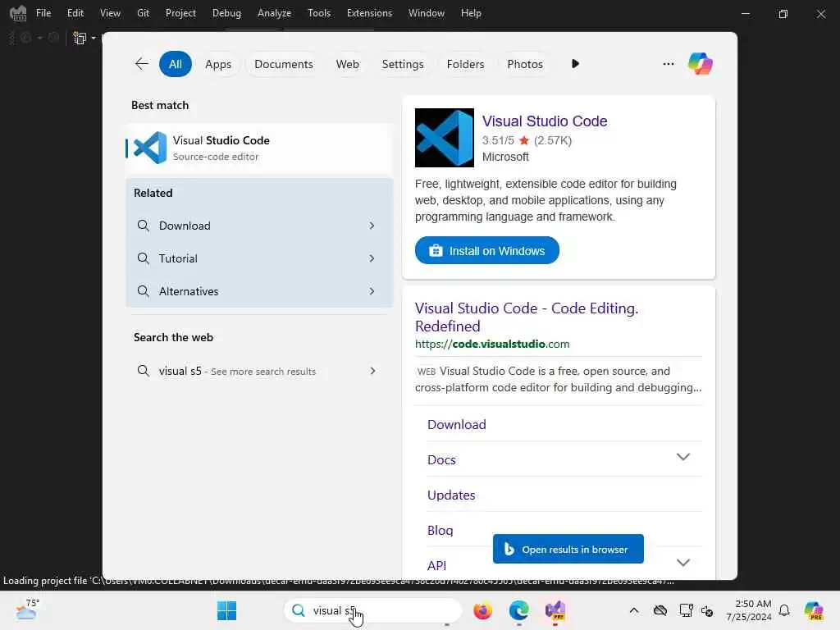
Task: Expand the visual s5 web search chevron
Action: (x=372, y=371)
